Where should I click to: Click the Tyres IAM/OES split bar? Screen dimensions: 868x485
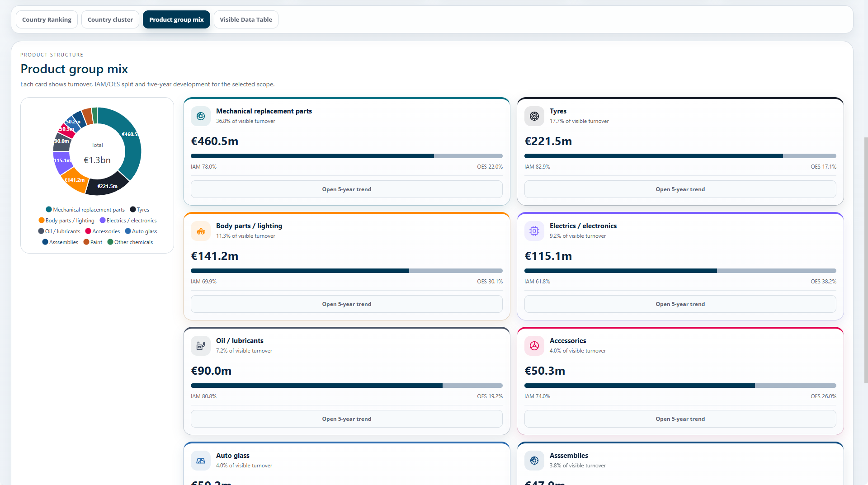(x=680, y=156)
